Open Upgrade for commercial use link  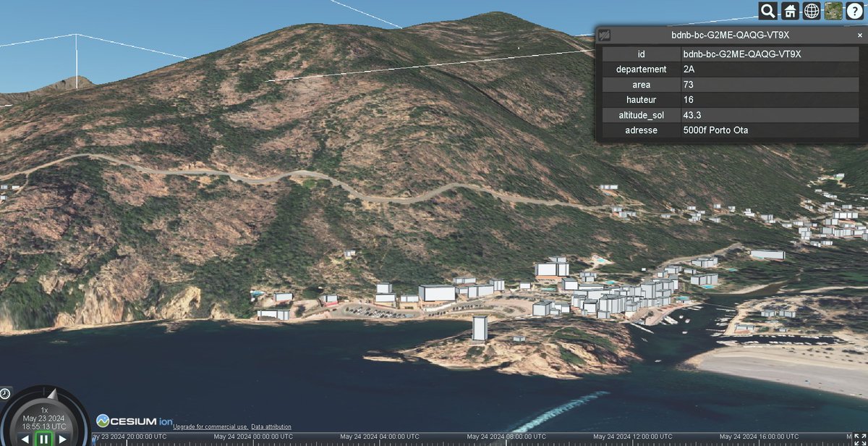pos(210,426)
